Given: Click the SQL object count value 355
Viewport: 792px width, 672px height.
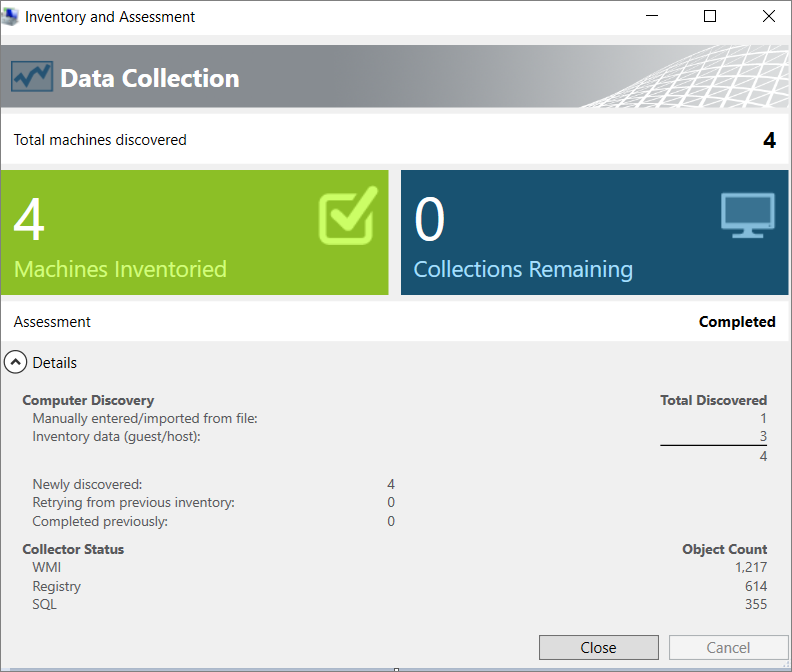Looking at the screenshot, I should tap(755, 605).
